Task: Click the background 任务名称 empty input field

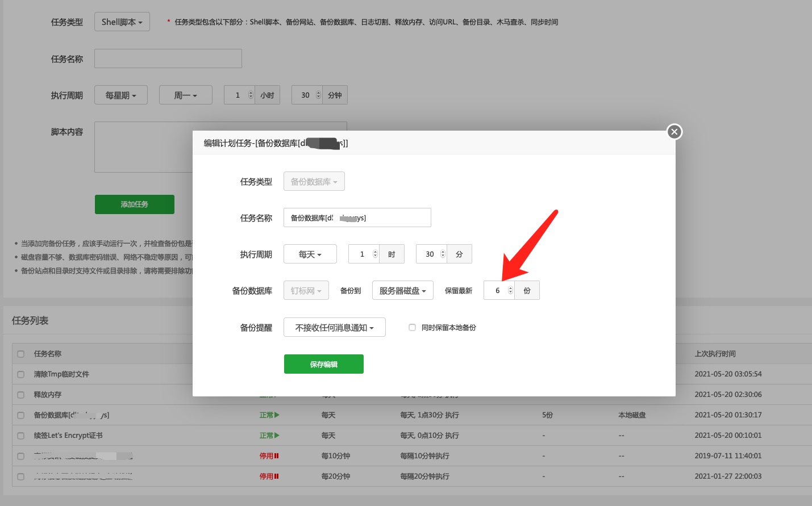Action: click(x=168, y=58)
